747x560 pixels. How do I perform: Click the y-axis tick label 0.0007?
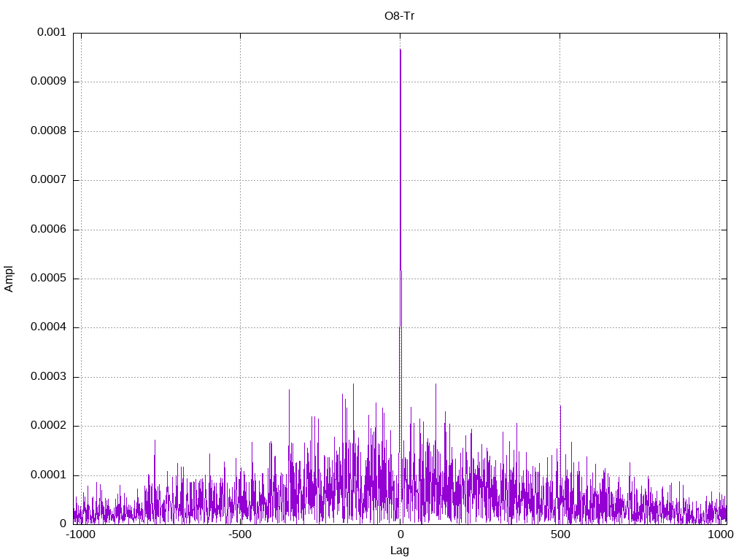click(48, 180)
